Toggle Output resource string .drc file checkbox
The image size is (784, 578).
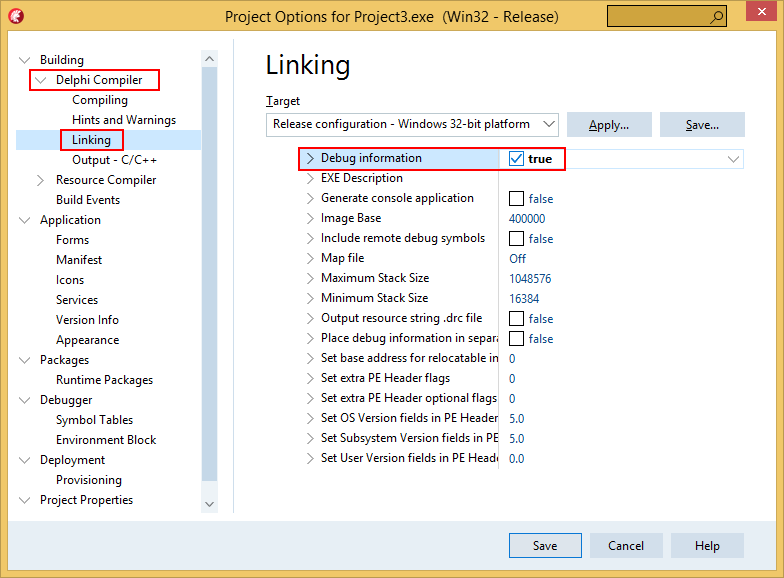[x=516, y=318]
